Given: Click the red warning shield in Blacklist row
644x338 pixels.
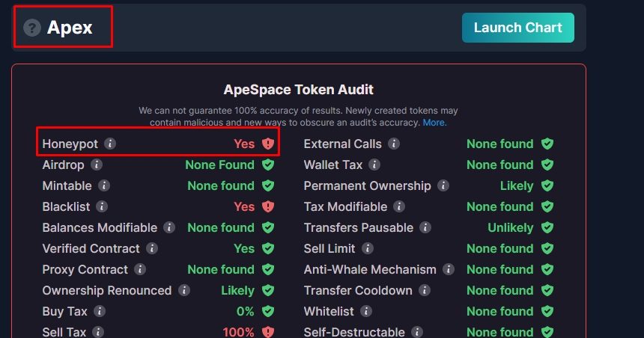Looking at the screenshot, I should click(x=268, y=206).
